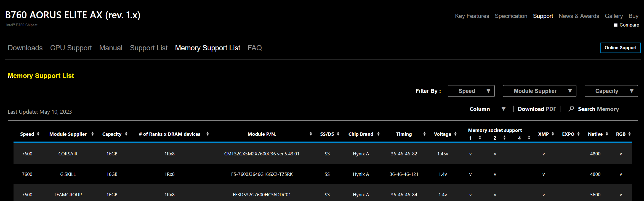
Task: Sort by Timing column arrows
Action: click(424, 134)
